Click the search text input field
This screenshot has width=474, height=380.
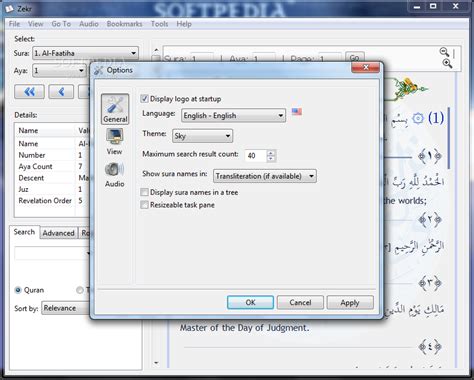coord(52,253)
